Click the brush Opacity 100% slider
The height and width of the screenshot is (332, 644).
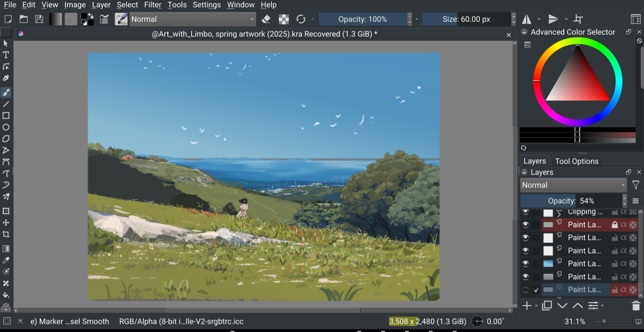click(x=363, y=19)
